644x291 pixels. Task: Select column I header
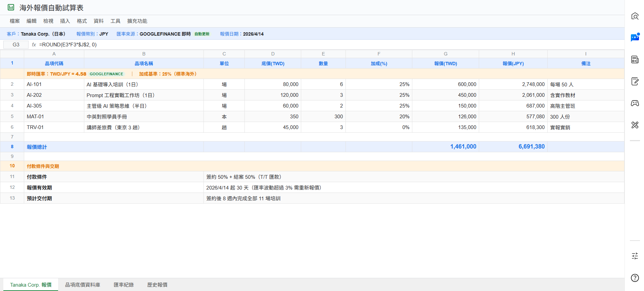tap(586, 54)
